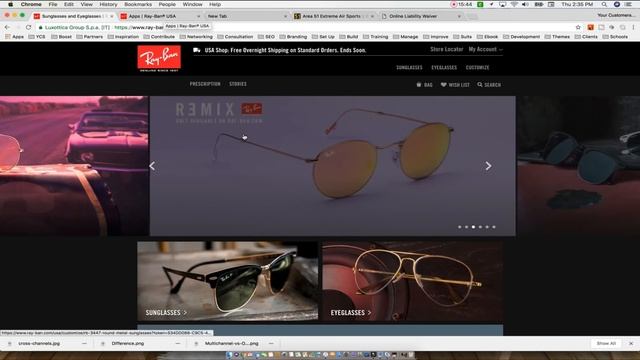Open the cross-channels.jpg downloaded file
Screen dimensions: 640x360
pos(39,343)
